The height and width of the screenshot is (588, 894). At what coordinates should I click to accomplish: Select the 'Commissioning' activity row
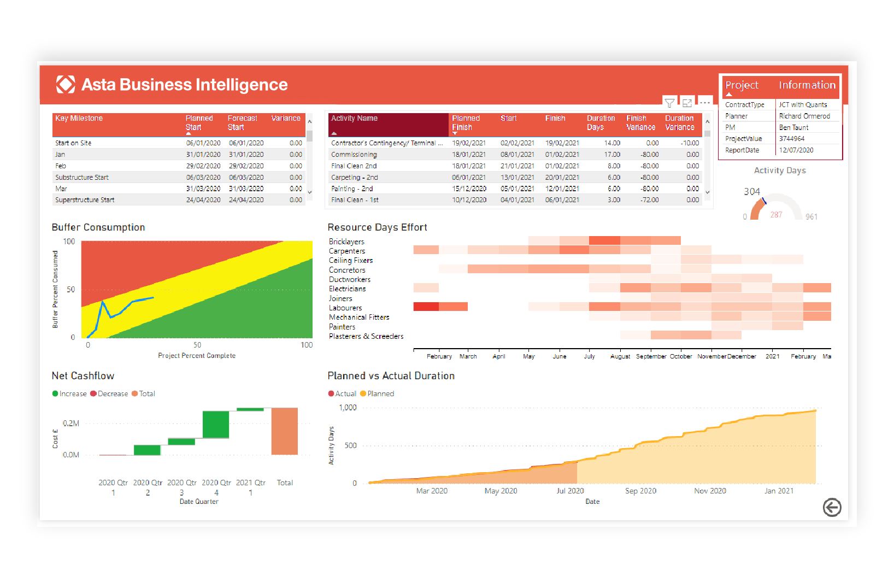point(515,155)
